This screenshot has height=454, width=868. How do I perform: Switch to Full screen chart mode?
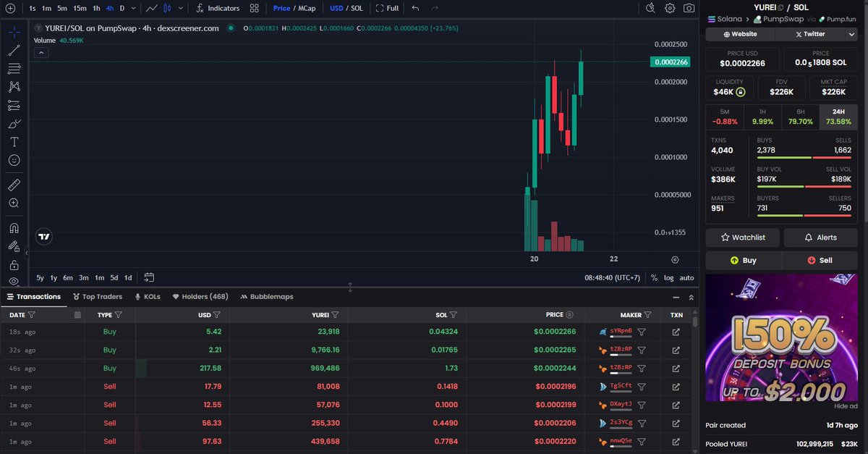387,8
